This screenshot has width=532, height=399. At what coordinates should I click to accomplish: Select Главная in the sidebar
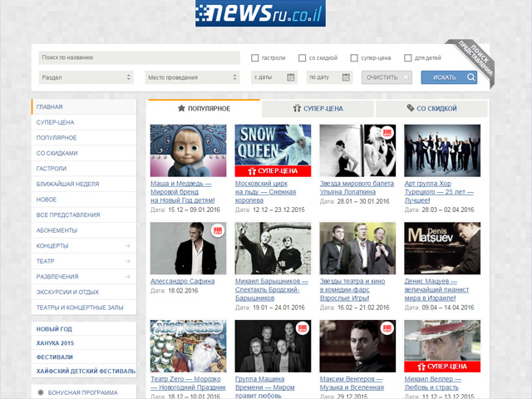[84, 107]
